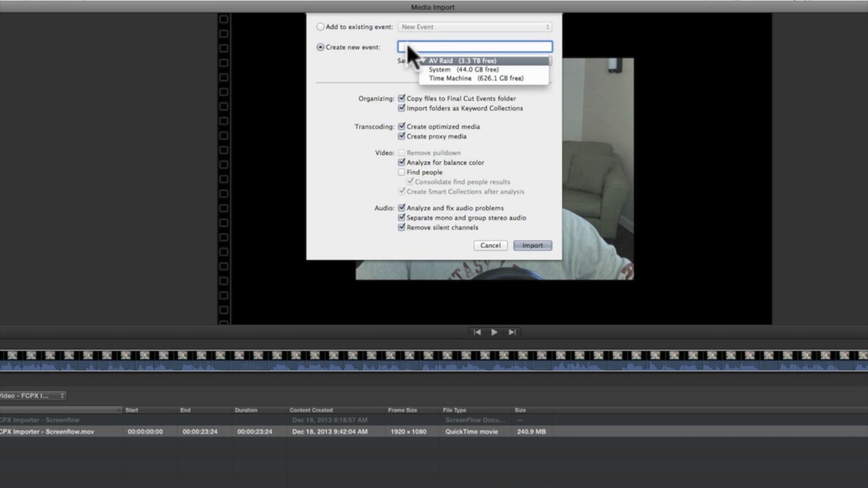
Task: Jump to previous clip with skip-back icon
Action: tap(477, 332)
